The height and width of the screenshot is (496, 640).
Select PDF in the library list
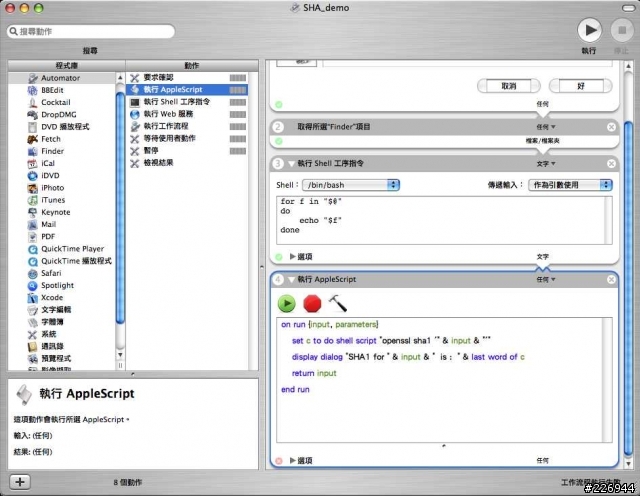click(62, 236)
